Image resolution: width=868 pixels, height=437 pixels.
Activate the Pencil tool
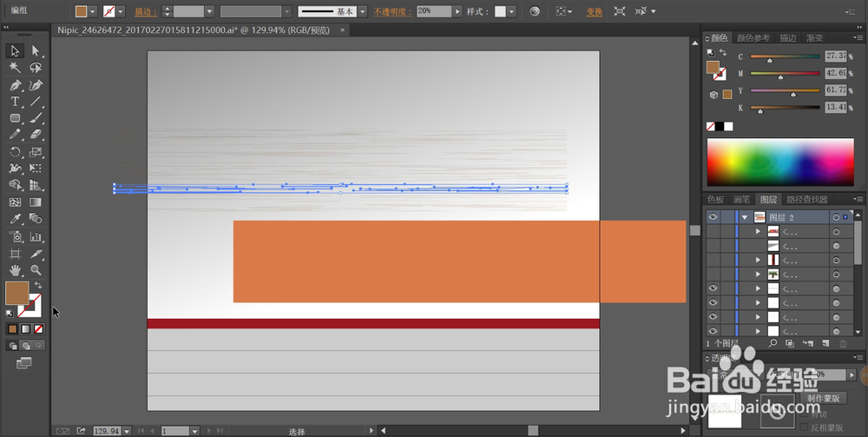click(15, 135)
